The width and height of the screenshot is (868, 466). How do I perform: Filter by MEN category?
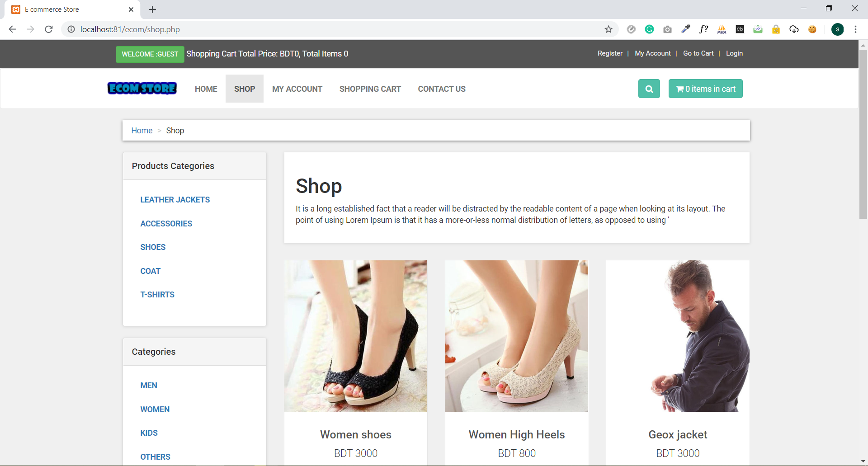pyautogui.click(x=149, y=386)
